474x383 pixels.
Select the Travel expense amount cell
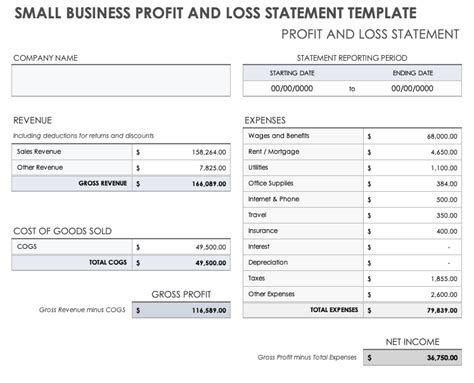point(413,215)
